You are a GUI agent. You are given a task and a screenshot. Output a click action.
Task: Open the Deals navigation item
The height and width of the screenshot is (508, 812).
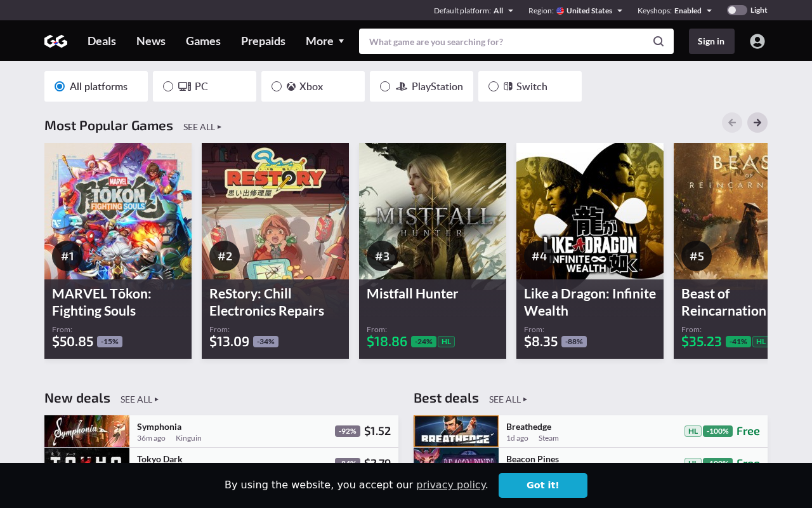coord(101,41)
